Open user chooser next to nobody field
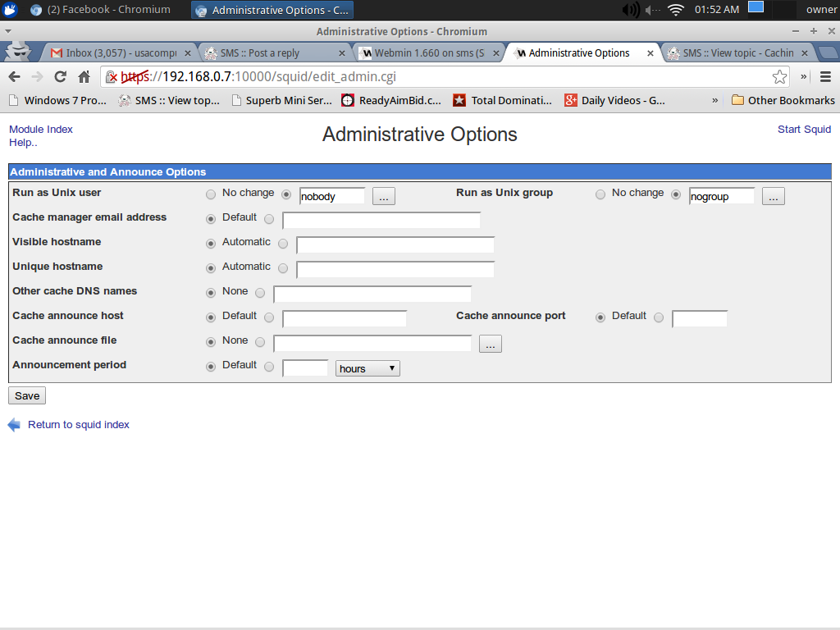 tap(384, 196)
